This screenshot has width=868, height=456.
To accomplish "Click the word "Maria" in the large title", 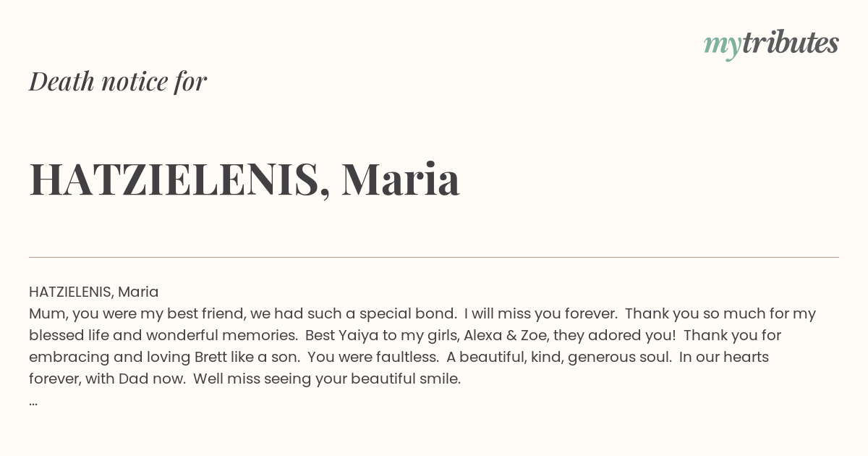I will click(401, 179).
